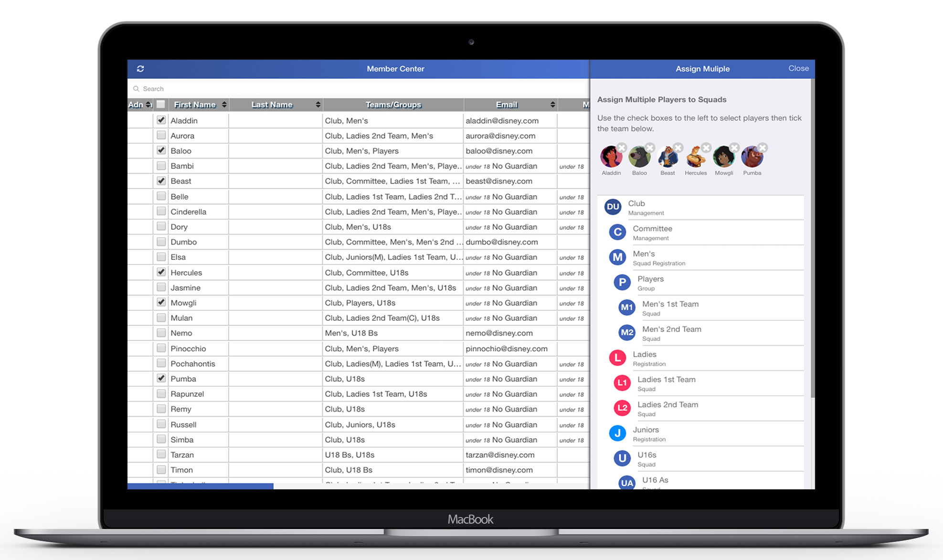The width and height of the screenshot is (943, 560).
Task: Click the search magnifier icon
Action: (137, 89)
